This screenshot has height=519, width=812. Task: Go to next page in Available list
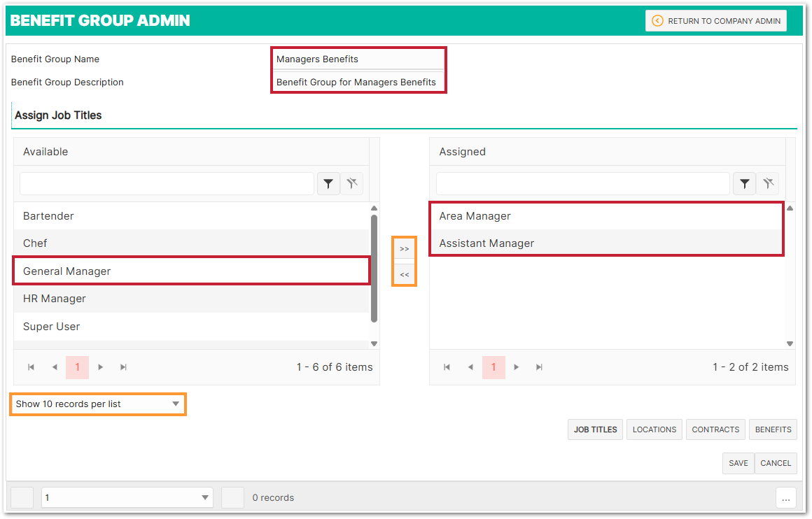click(x=101, y=367)
